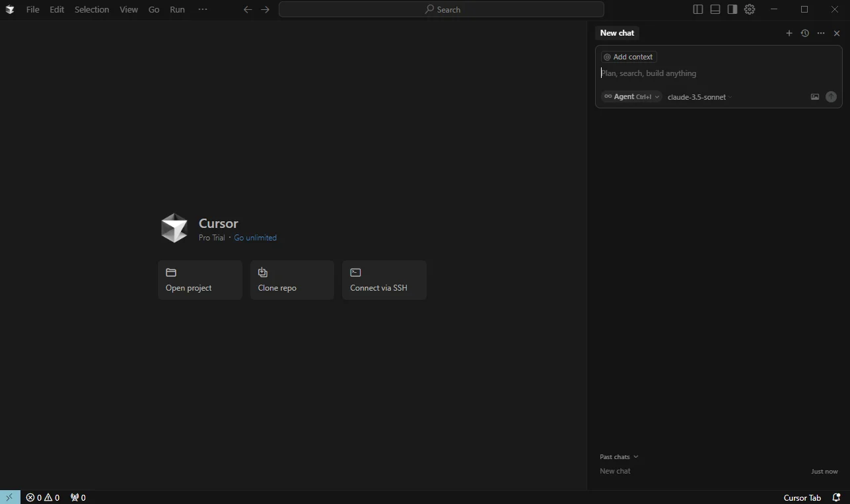Show chat history clock icon
The image size is (850, 504).
(x=804, y=33)
